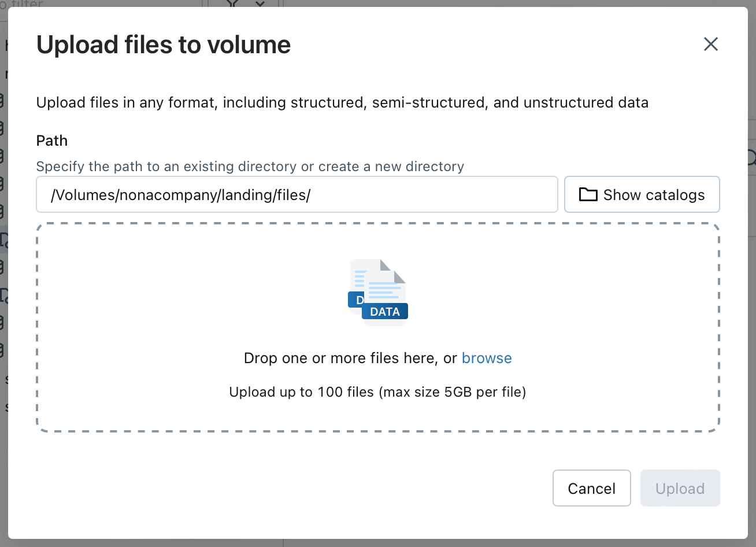Focus the /Volumes/nonacompany/landing/files/ path field
This screenshot has height=547, width=756.
point(297,195)
